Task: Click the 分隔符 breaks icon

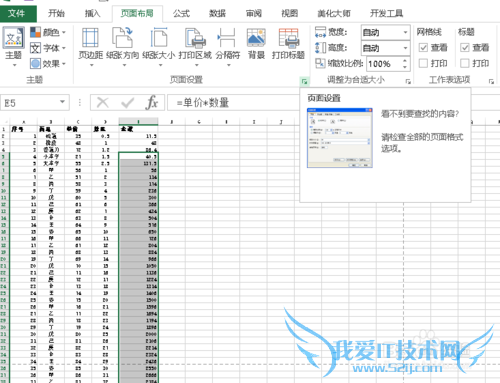Action: point(227,38)
